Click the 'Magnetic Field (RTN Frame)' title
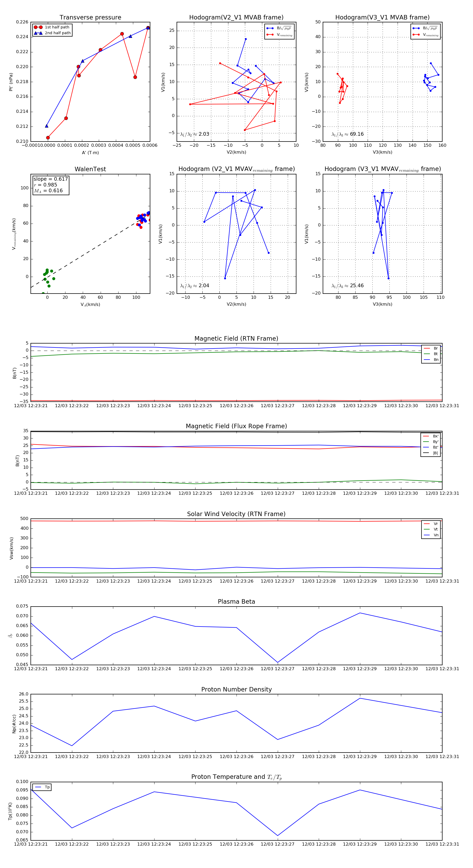The image size is (473, 868). [236, 339]
